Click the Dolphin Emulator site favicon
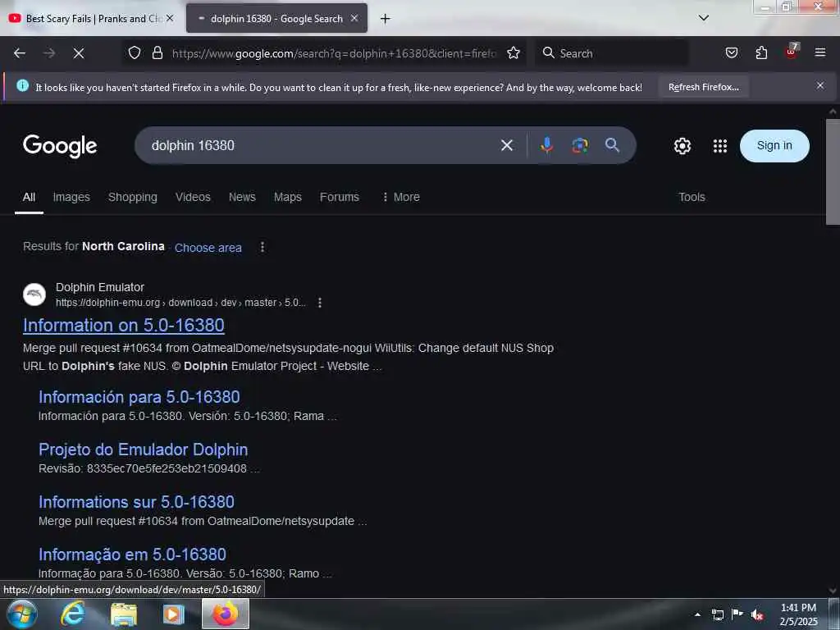840x630 pixels. click(x=34, y=294)
